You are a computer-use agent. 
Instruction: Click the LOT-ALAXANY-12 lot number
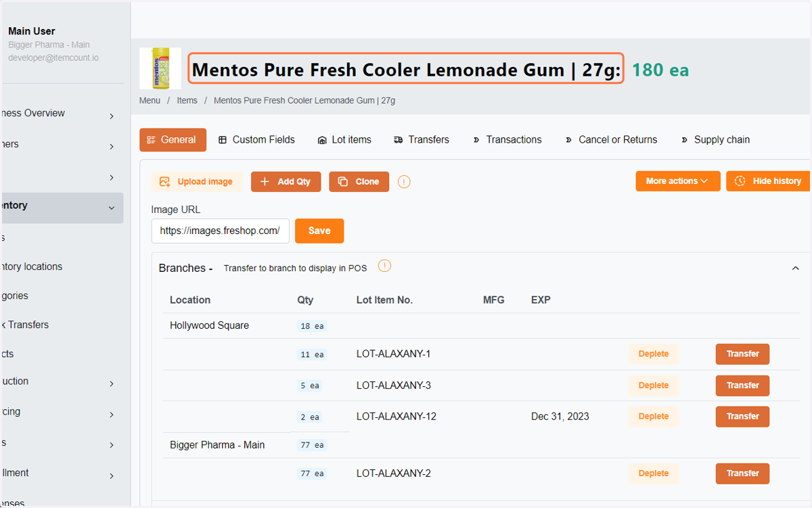tap(397, 417)
